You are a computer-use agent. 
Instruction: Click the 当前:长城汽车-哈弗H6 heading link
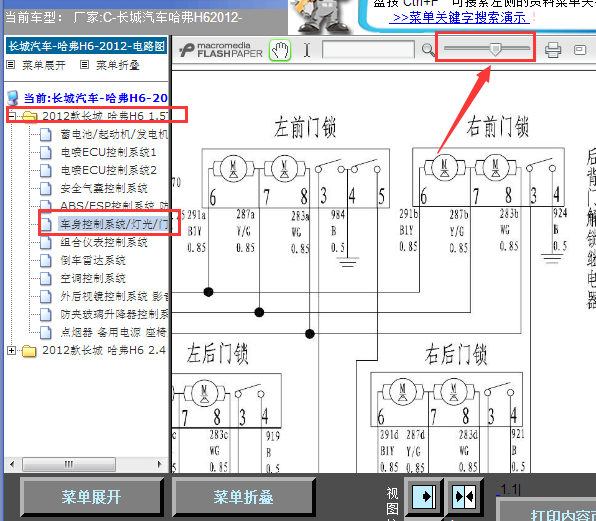point(95,98)
